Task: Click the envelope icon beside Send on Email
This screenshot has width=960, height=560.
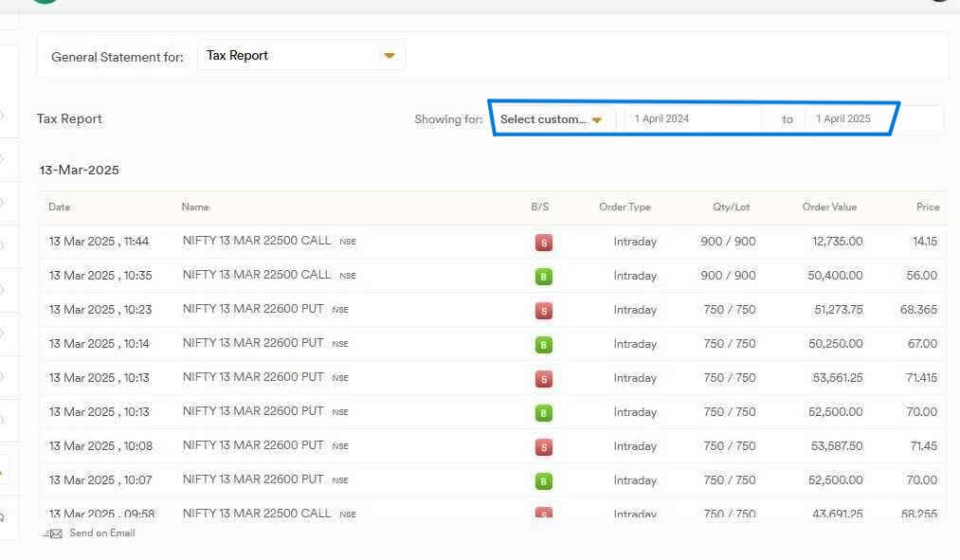Action: pyautogui.click(x=54, y=533)
